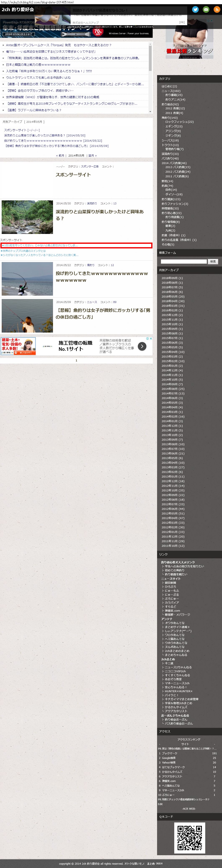Click the QR code image
222x868 pixels.
coord(189,838)
